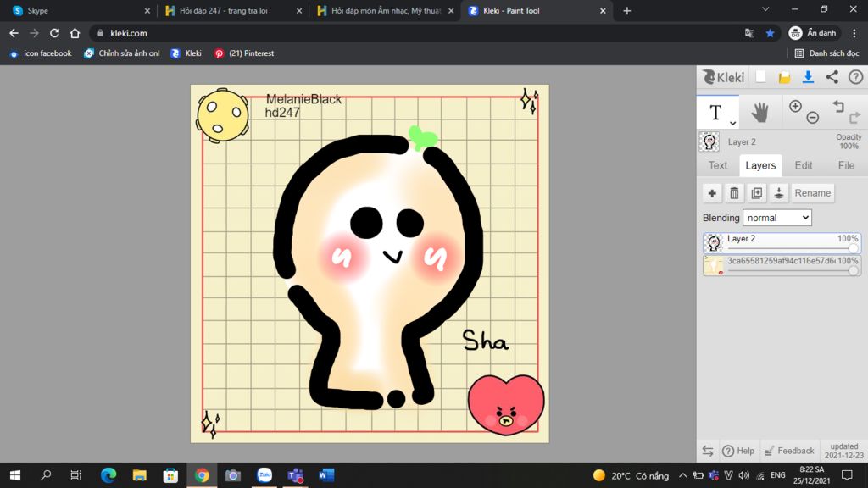868x488 pixels.
Task: Open the Chrome three-dot menu
Action: [854, 33]
